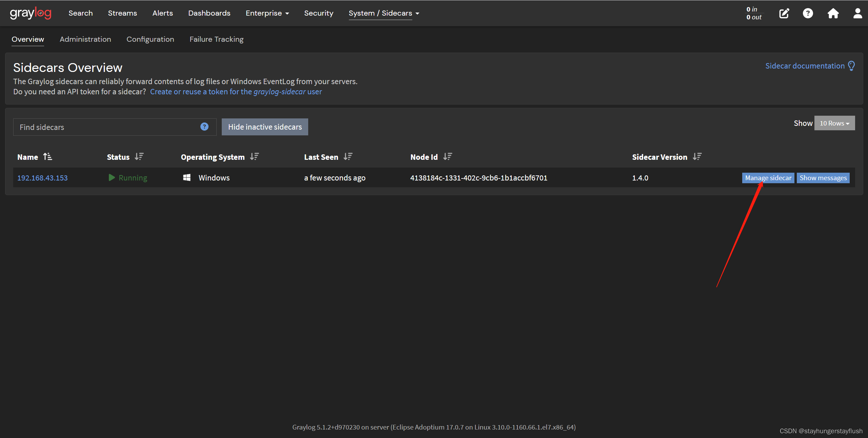Screen dimensions: 868x438
Task: Open the Sidecar documentation link
Action: [805, 66]
